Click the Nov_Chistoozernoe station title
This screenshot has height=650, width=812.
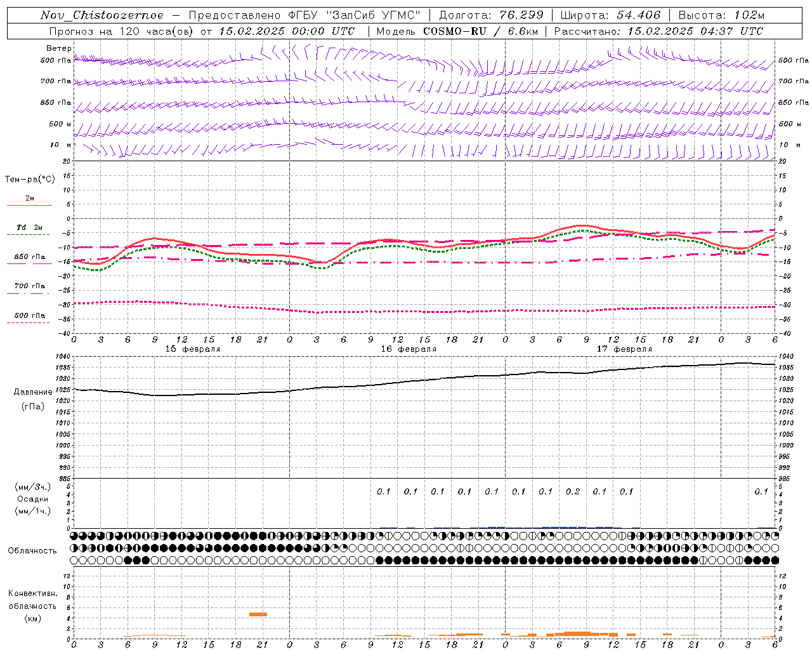[101, 15]
